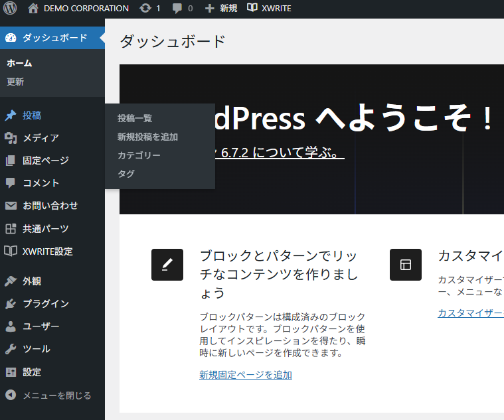
Task: Open the updates icon in admin bar
Action: click(145, 9)
